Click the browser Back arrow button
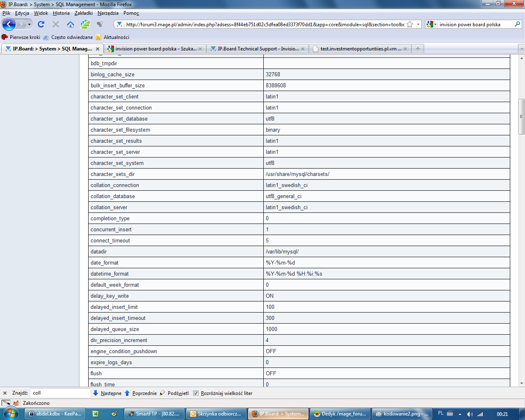 coord(9,25)
